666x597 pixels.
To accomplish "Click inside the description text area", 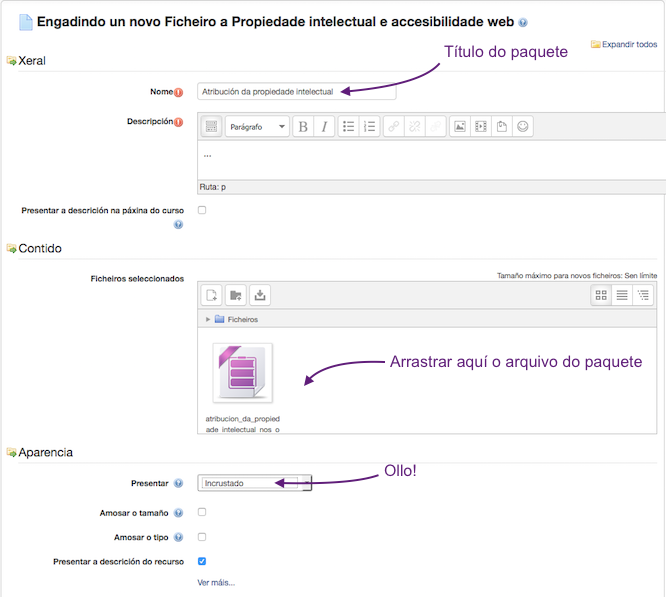I will [431, 160].
